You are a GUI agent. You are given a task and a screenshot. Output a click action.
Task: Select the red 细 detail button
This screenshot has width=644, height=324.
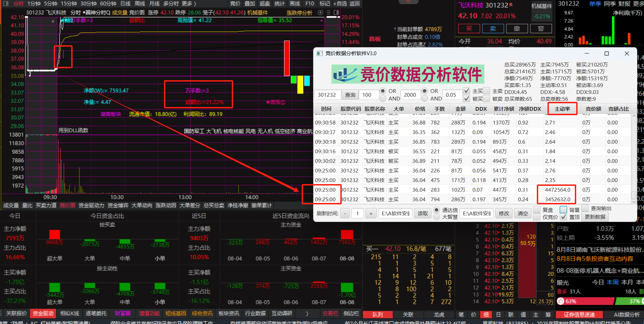[486, 314]
